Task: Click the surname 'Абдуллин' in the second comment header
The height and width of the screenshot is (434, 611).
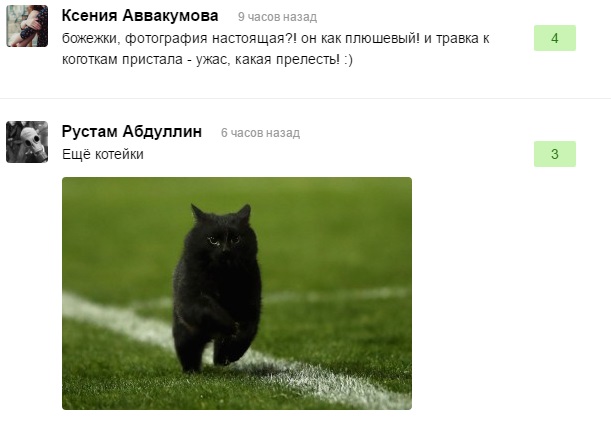Action: 162,132
